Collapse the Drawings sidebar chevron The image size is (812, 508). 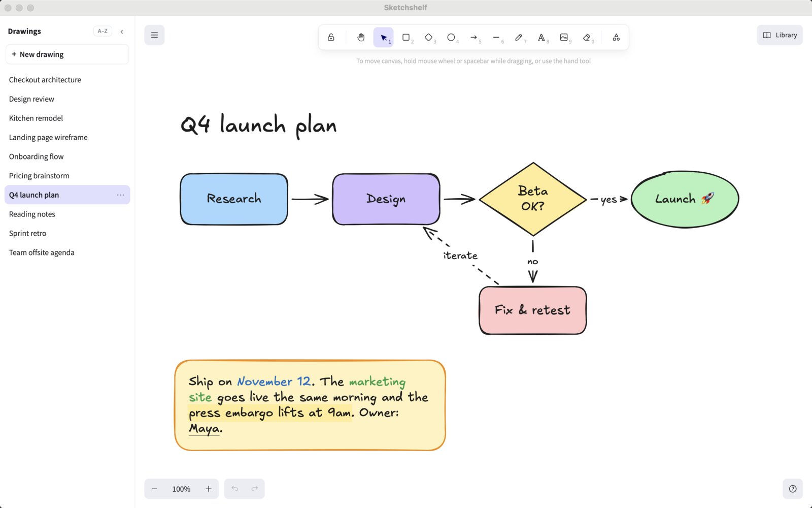(122, 31)
